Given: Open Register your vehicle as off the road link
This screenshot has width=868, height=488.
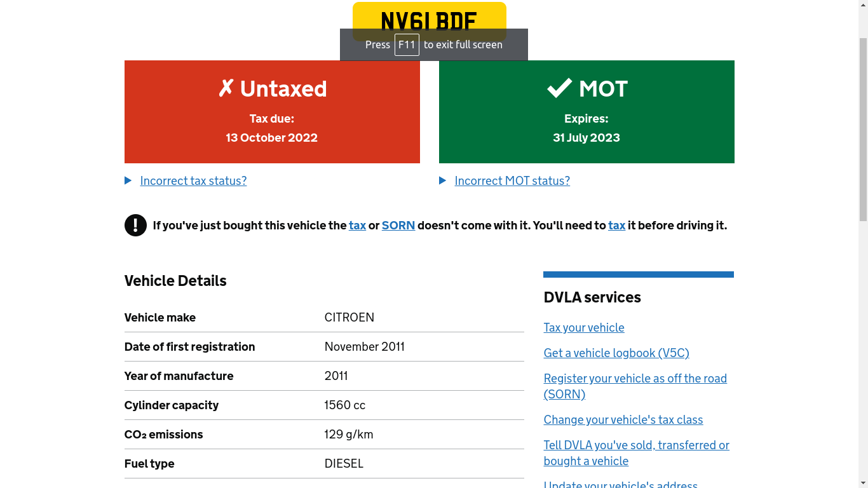Looking at the screenshot, I should click(x=635, y=386).
